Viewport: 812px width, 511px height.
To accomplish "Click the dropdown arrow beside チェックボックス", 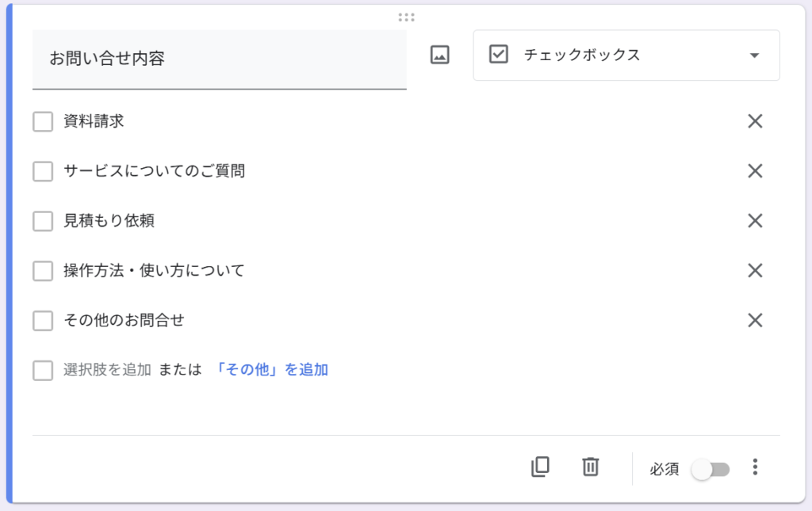I will (x=755, y=55).
